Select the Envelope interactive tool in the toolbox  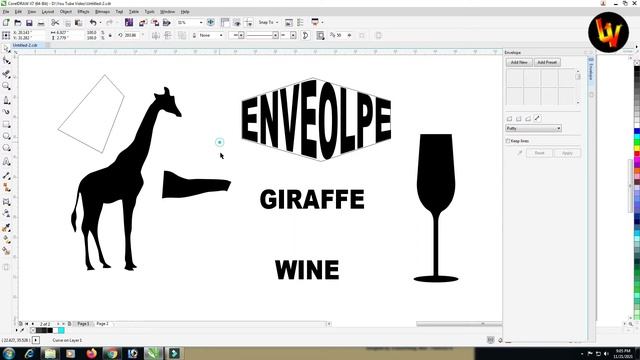click(7, 201)
